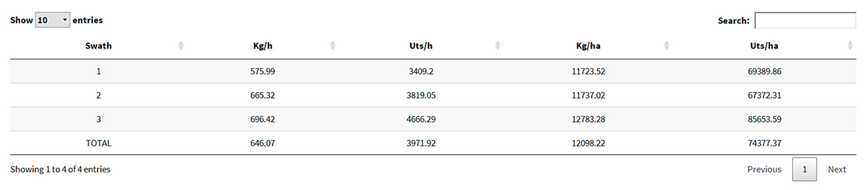The height and width of the screenshot is (190, 868).
Task: Sort table by the Uts/ha column
Action: (x=764, y=46)
